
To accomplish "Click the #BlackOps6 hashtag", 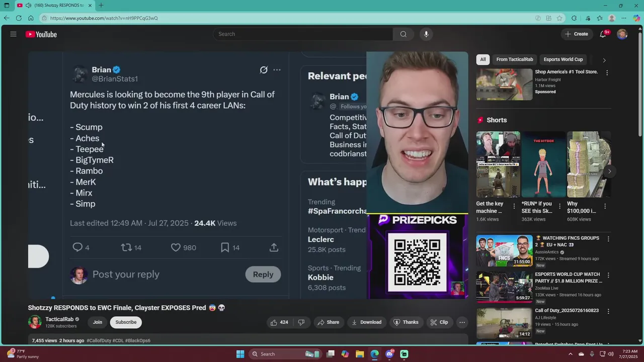I will click(x=137, y=340).
